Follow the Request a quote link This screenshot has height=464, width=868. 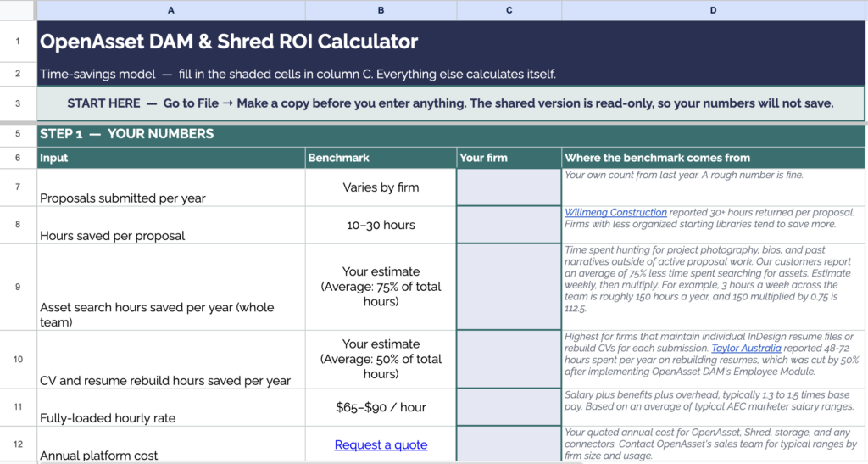pos(381,444)
